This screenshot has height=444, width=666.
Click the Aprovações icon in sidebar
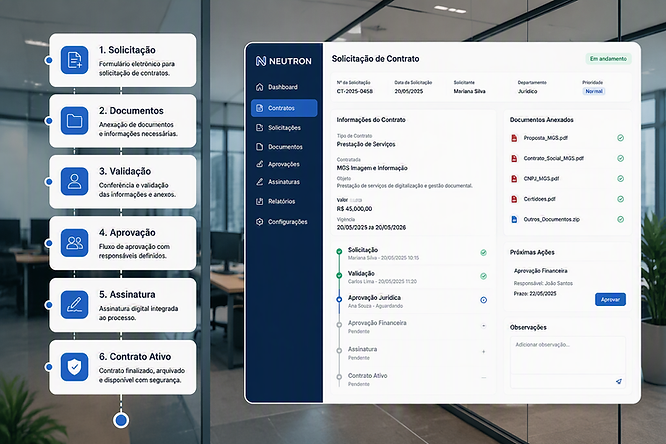(x=260, y=164)
